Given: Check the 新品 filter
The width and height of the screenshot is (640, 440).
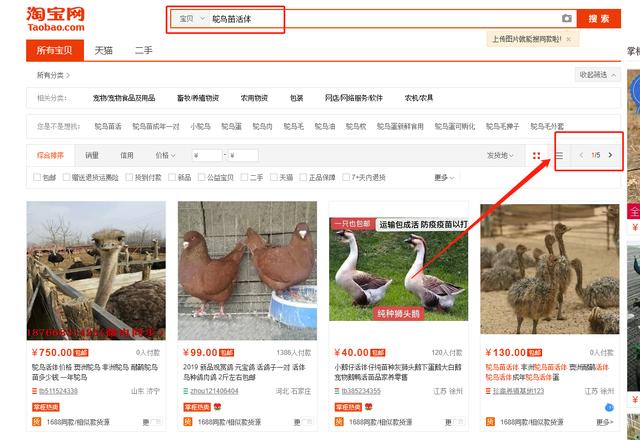Looking at the screenshot, I should tap(172, 177).
